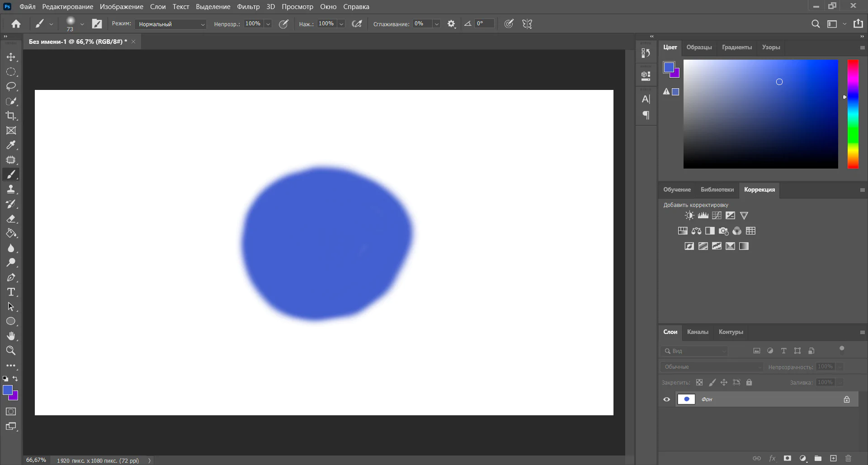Expand the Сглаживание value dropdown
Viewport: 868px width, 465px height.
437,24
